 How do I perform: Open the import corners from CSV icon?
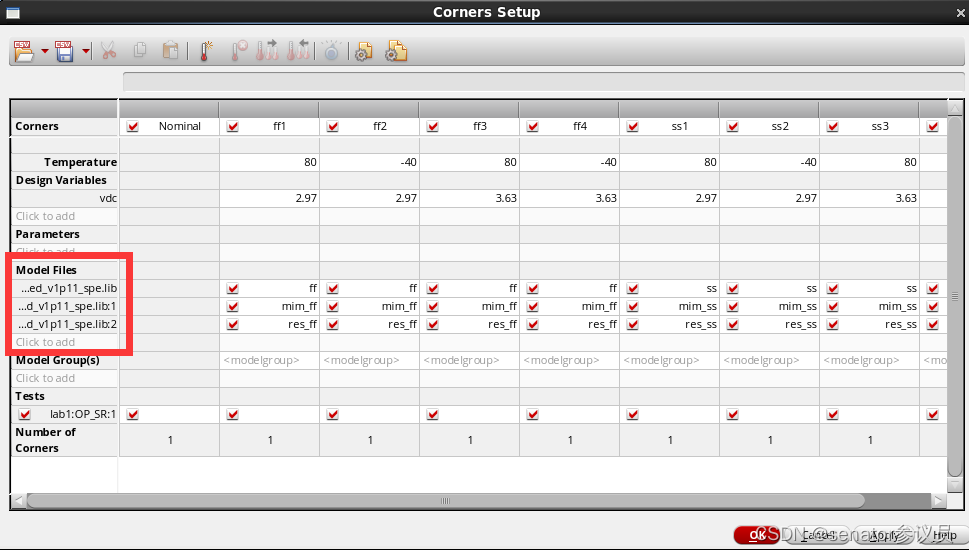coord(23,51)
